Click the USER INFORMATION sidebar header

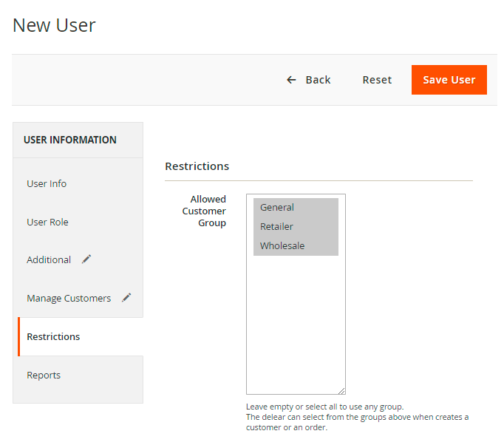[70, 140]
